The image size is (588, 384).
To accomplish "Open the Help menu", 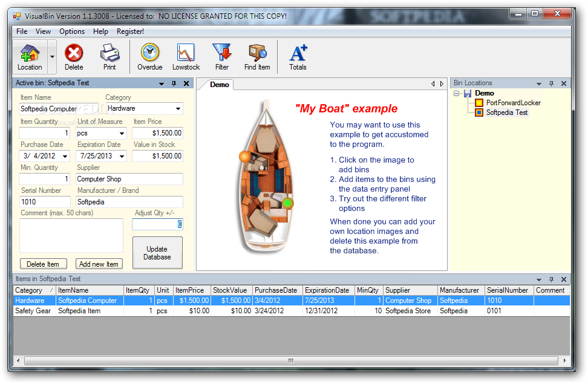I will pos(100,31).
